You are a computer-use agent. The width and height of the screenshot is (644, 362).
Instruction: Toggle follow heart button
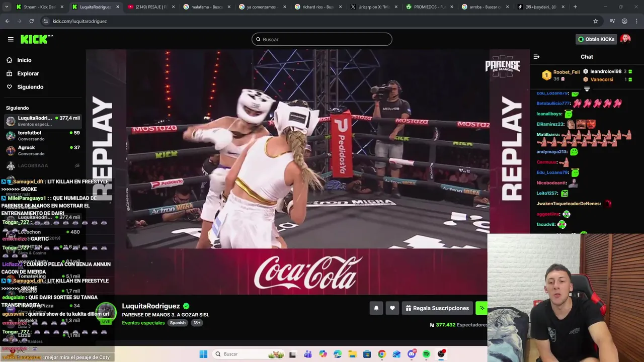(x=392, y=308)
